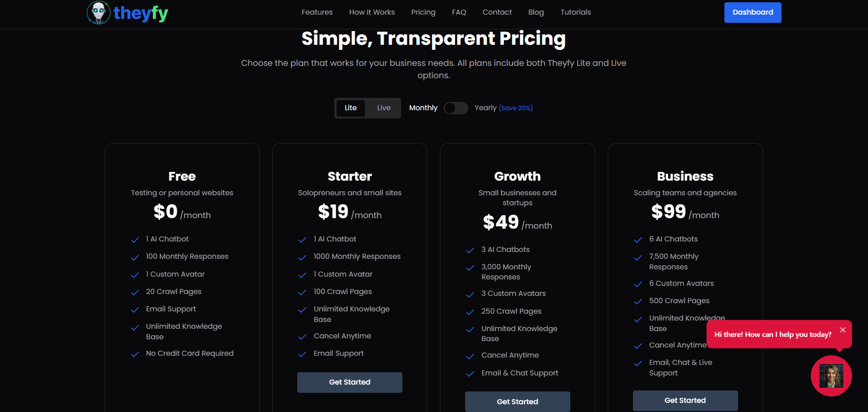Click Get Started under Business plan
The image size is (868, 412).
(685, 401)
